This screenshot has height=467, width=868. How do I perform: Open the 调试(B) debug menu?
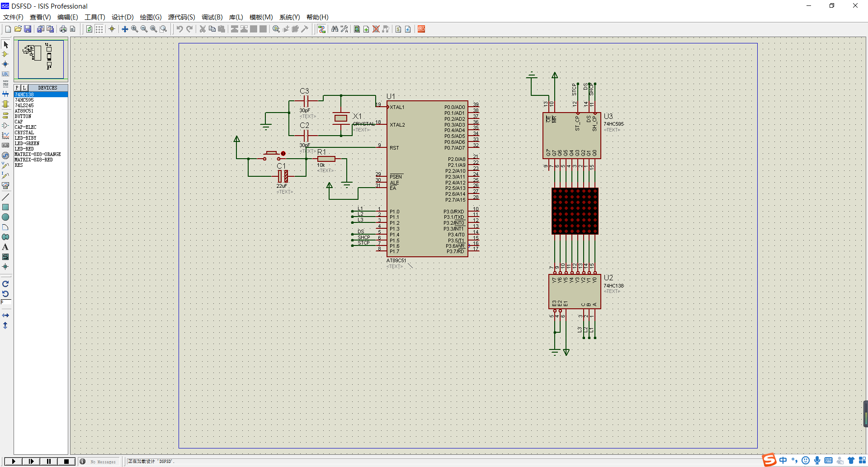pos(212,17)
